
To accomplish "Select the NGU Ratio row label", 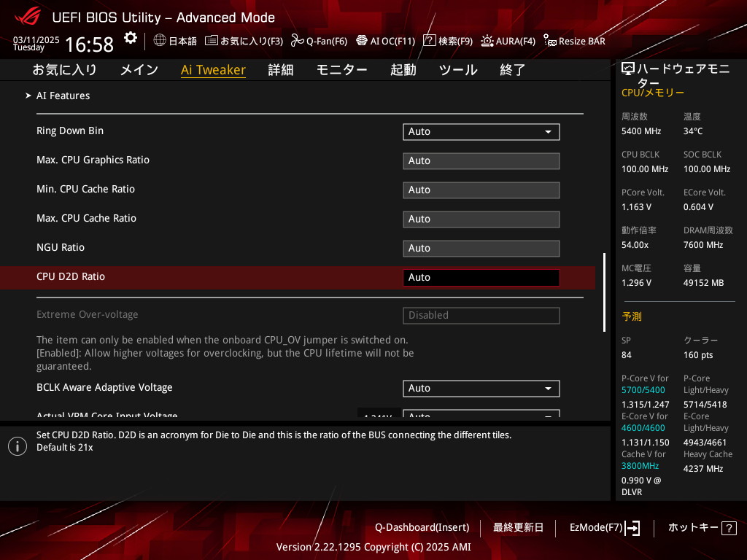I will [x=61, y=247].
